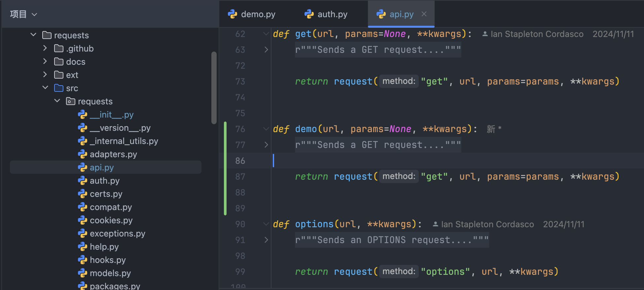
Task: Click the requests package folder icon under src
Action: click(x=70, y=101)
